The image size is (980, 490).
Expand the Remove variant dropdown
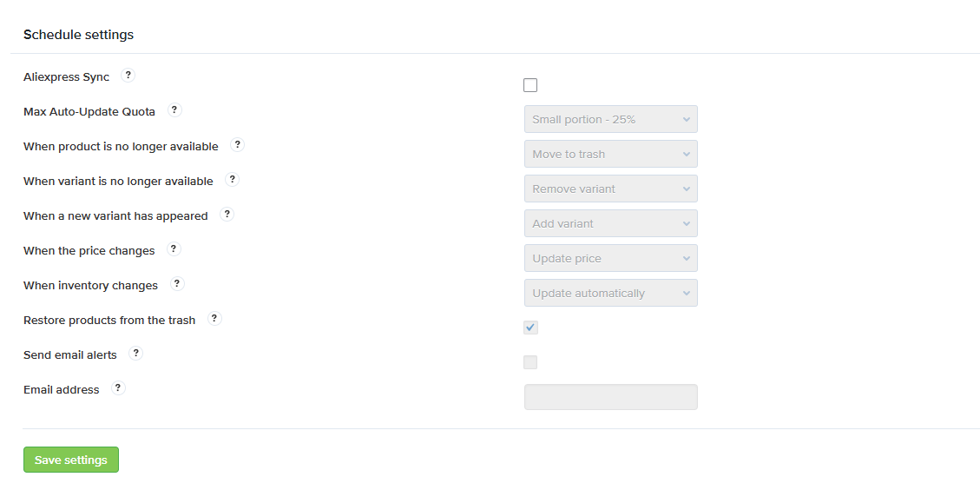point(610,189)
